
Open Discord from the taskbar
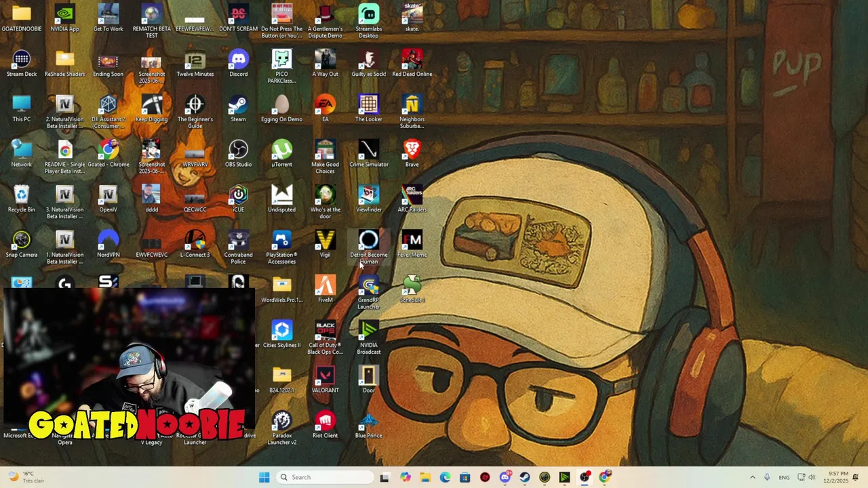click(x=505, y=477)
